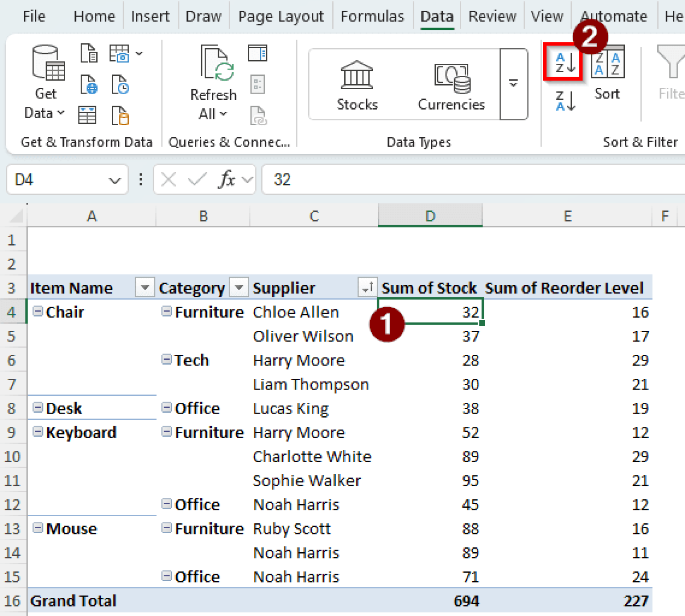
Task: Open the Category filter dropdown
Action: click(x=239, y=287)
